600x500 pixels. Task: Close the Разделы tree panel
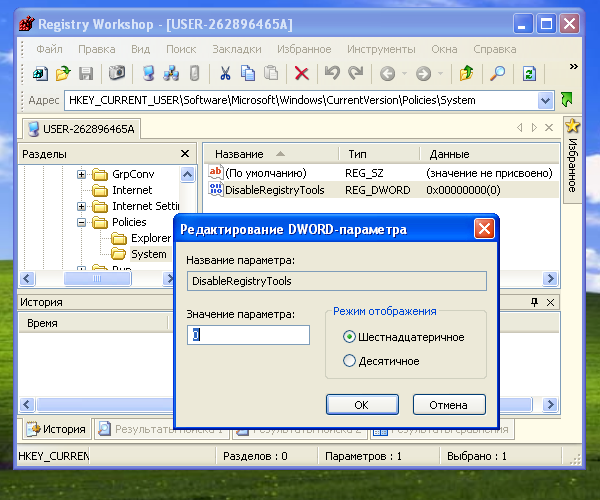point(185,154)
